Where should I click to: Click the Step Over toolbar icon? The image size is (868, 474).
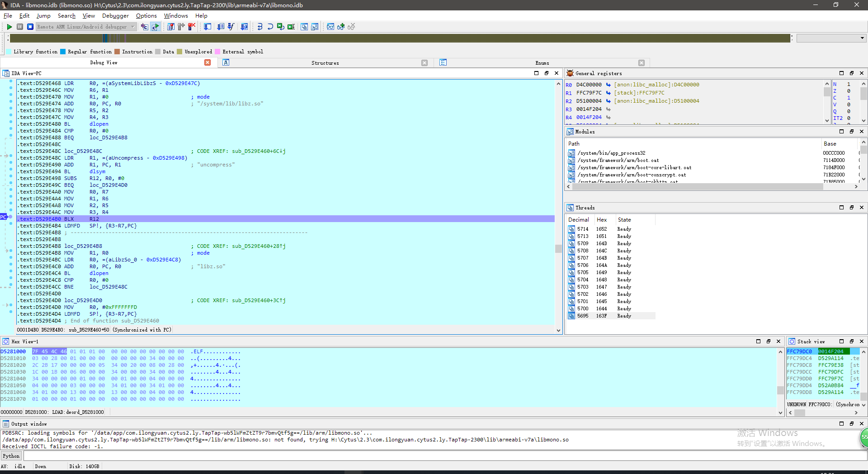coord(270,27)
